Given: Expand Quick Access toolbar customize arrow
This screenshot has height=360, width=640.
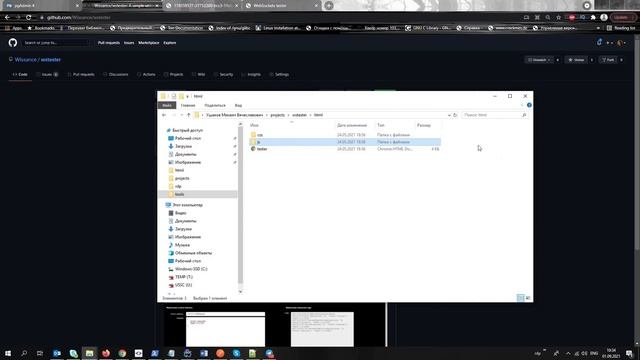Looking at the screenshot, I should [x=187, y=96].
